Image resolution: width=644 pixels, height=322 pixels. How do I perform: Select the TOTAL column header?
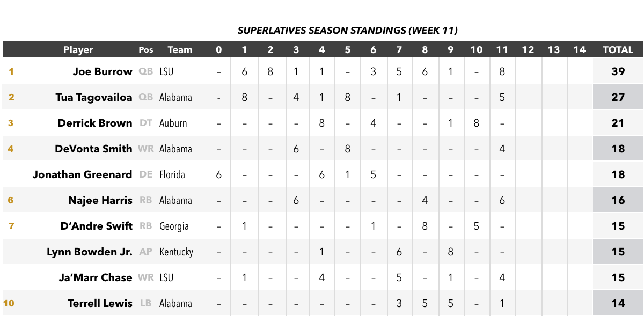tap(618, 50)
